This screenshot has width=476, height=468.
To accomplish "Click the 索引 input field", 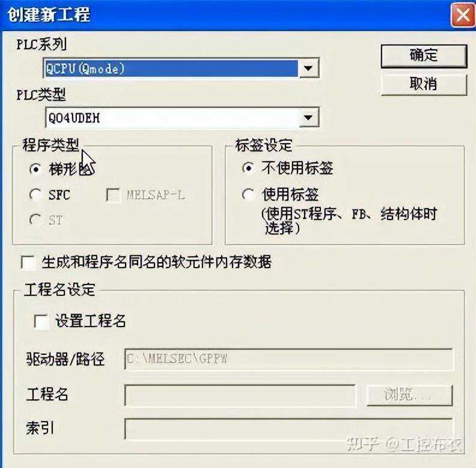I will [288, 428].
